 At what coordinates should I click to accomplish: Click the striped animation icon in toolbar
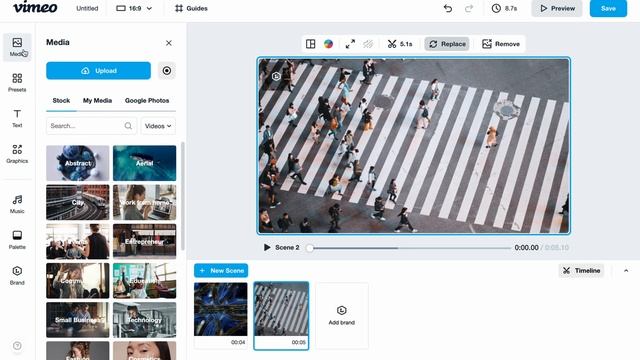coord(368,44)
